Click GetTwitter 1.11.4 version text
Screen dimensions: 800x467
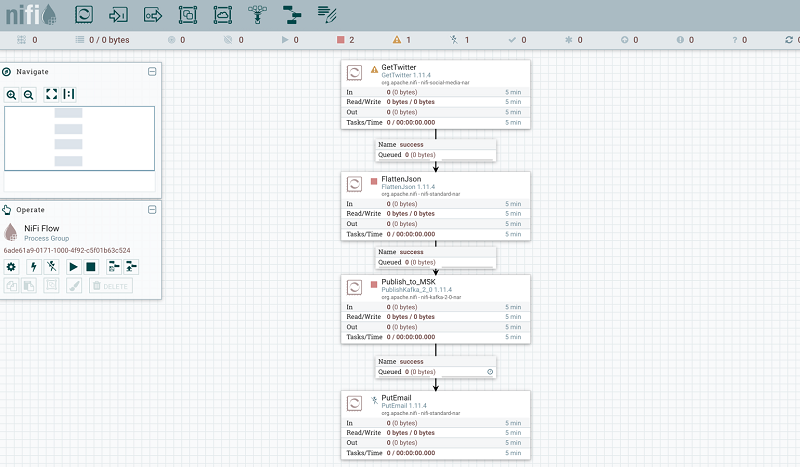point(406,75)
